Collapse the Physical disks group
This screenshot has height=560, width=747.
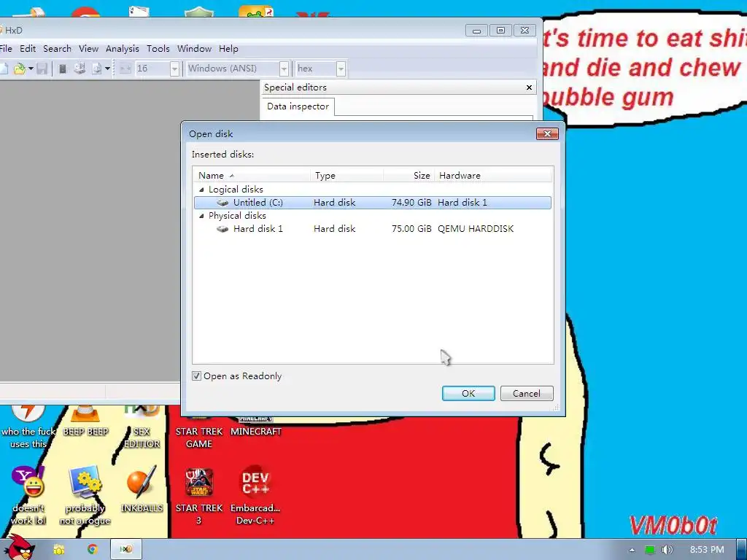pos(201,216)
